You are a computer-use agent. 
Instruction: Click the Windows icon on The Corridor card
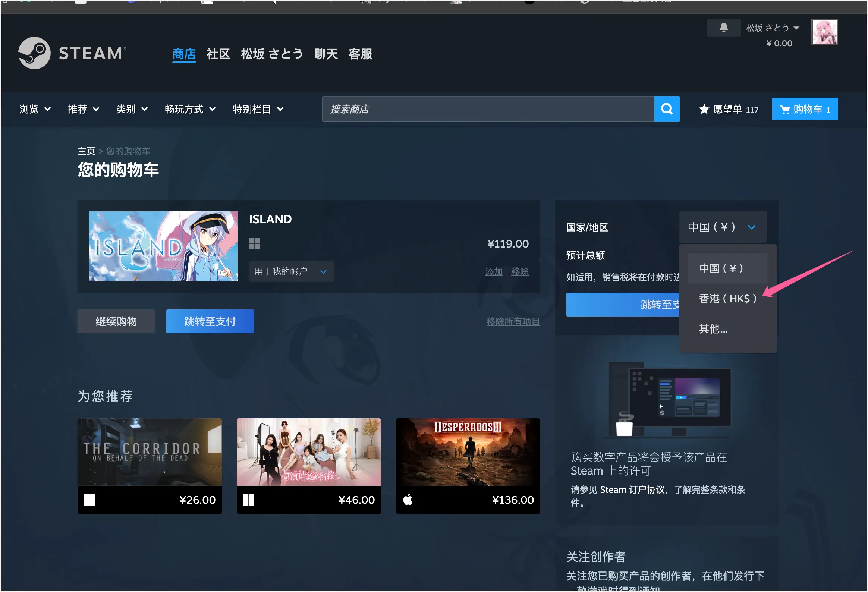coord(89,500)
